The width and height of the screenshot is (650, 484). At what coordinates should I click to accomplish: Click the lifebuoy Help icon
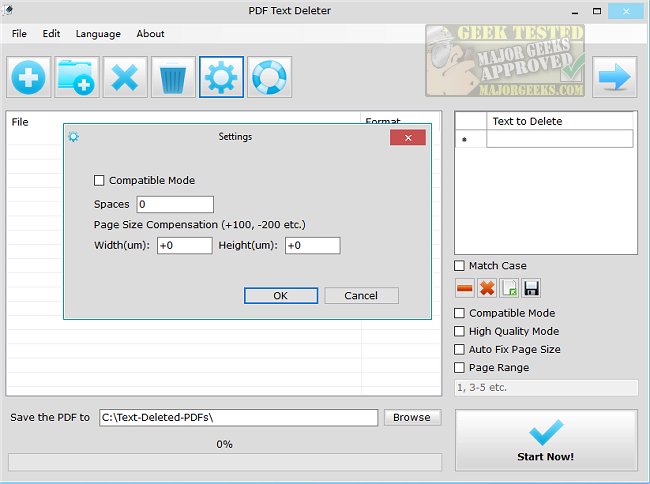tap(269, 77)
